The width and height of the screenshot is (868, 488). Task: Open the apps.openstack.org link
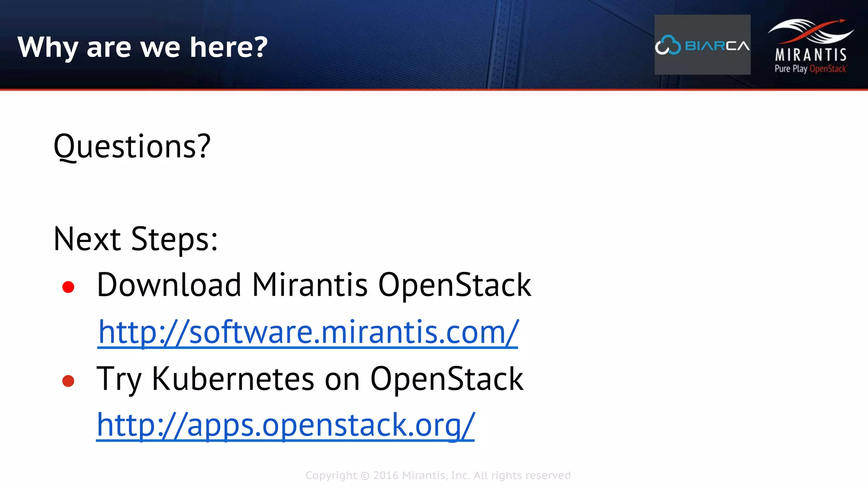pos(286,425)
